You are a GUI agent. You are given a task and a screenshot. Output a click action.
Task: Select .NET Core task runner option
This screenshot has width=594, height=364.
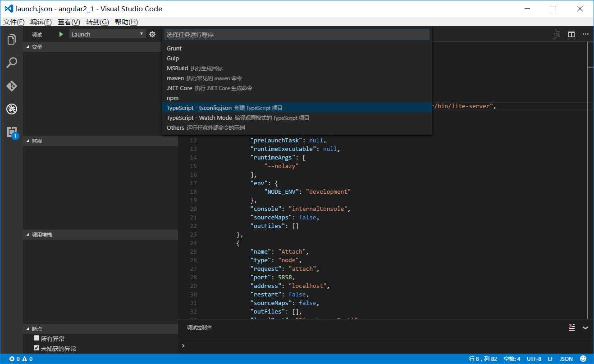click(x=297, y=88)
